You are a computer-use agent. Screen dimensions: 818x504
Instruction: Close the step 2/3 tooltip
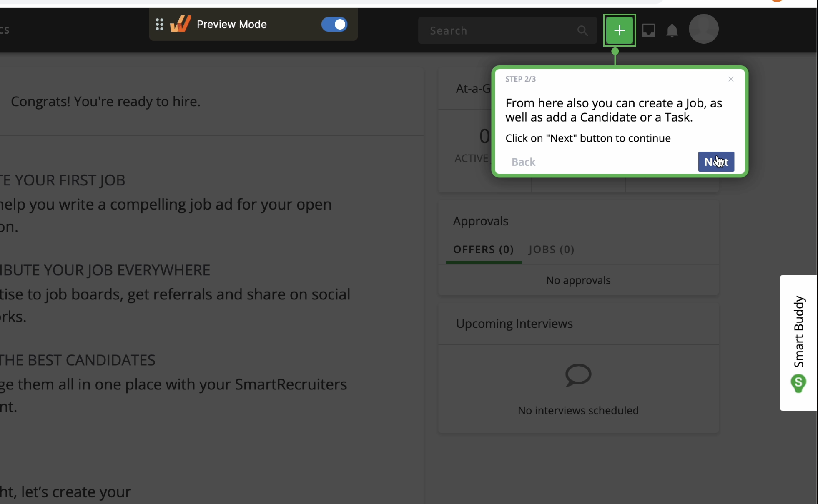[730, 79]
